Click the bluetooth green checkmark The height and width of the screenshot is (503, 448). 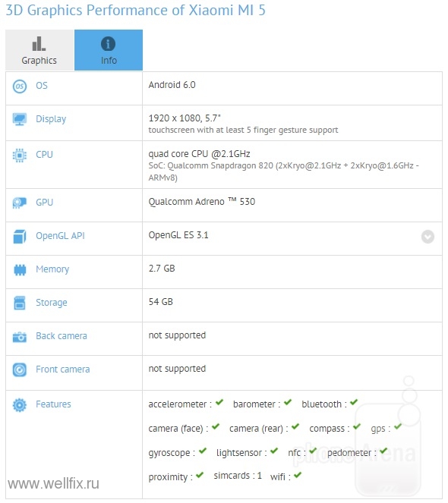click(354, 402)
